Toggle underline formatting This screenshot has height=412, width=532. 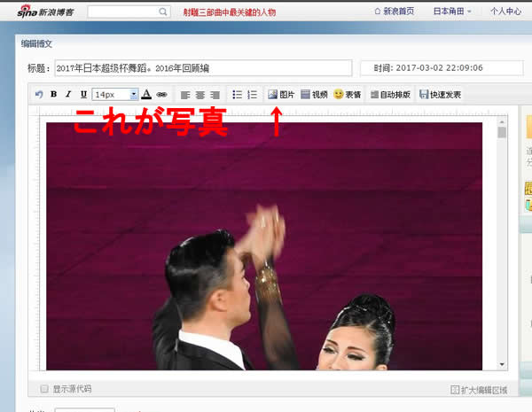click(x=83, y=94)
